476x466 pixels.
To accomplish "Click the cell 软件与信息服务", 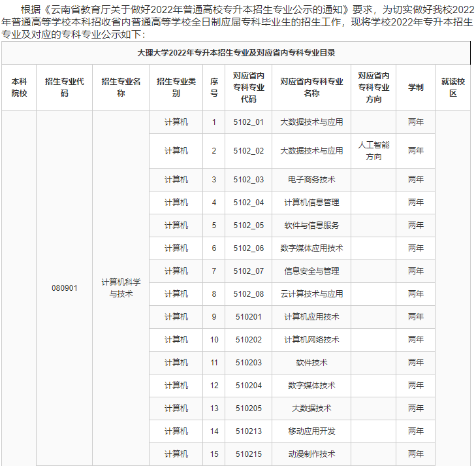I will coord(311,225).
